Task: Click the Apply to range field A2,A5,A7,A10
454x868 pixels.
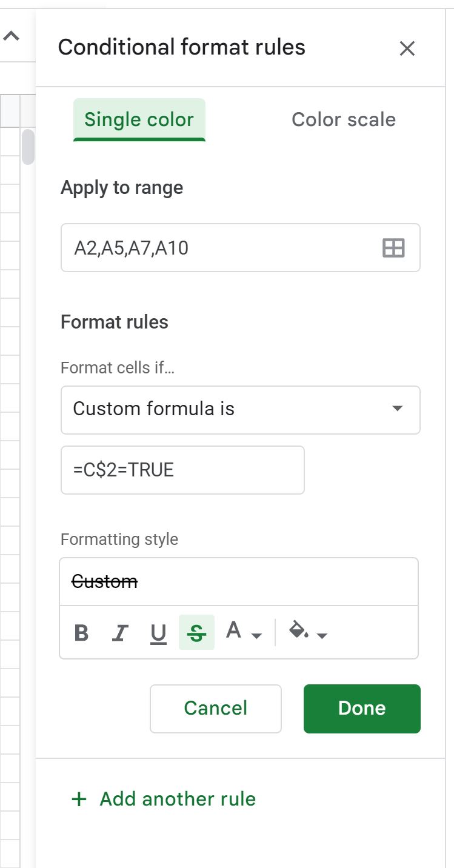Action: pos(241,247)
